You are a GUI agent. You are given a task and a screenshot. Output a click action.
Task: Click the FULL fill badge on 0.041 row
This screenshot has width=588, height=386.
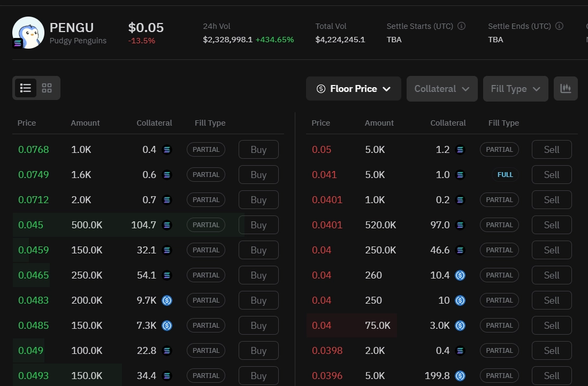[505, 174]
